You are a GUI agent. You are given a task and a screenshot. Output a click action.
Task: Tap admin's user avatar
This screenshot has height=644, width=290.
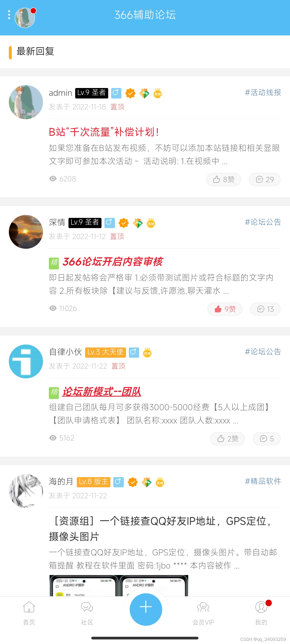click(x=26, y=102)
